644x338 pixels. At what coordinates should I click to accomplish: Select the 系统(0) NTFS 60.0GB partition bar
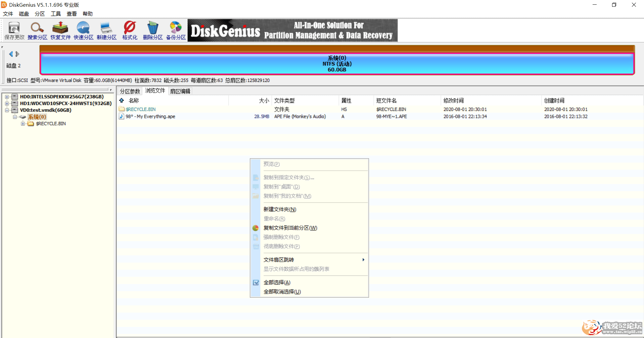(x=337, y=64)
